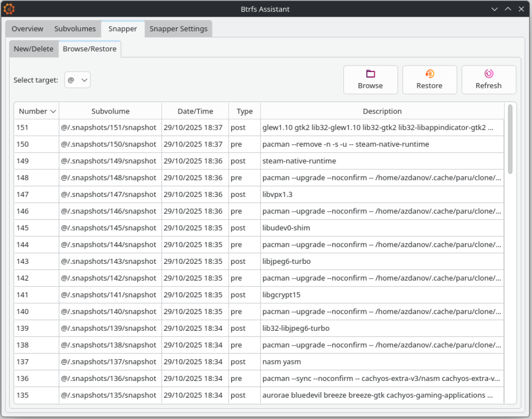532x419 pixels.
Task: Open the Select target dropdown
Action: coord(77,80)
